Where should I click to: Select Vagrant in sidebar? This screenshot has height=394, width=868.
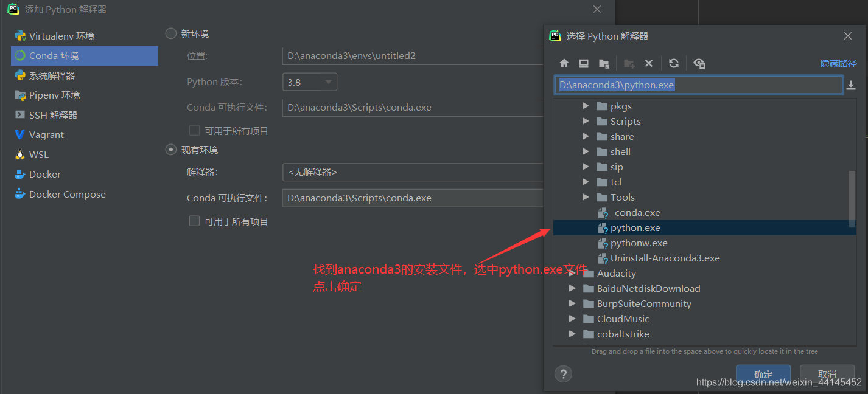pos(85,134)
